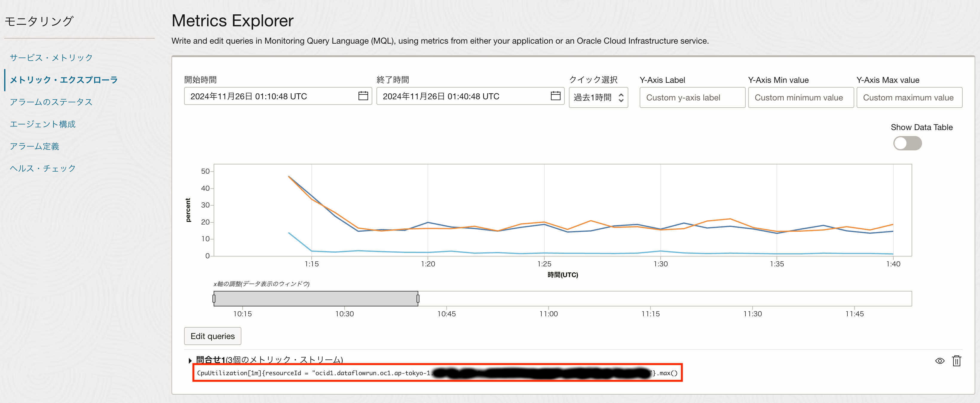Click the right handle of x-axis window slider
Viewport: 980px width, 403px height.
click(418, 299)
